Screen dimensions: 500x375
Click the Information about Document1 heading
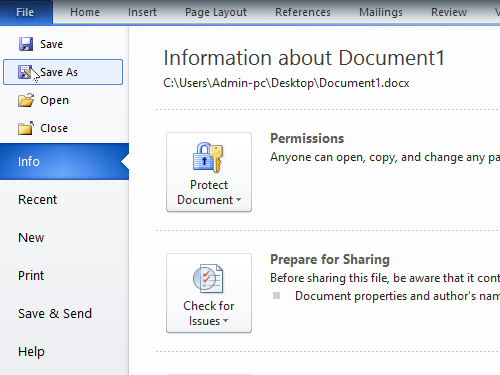pos(304,58)
